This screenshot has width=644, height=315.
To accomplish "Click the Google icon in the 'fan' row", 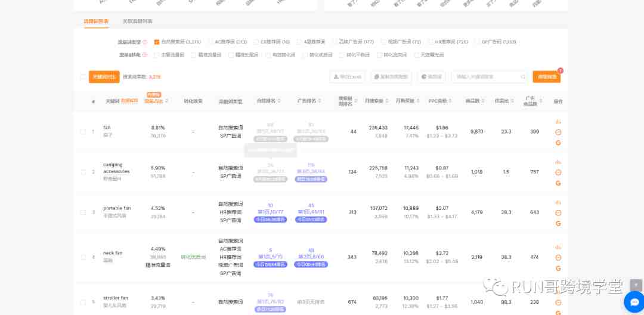I will 558,143.
